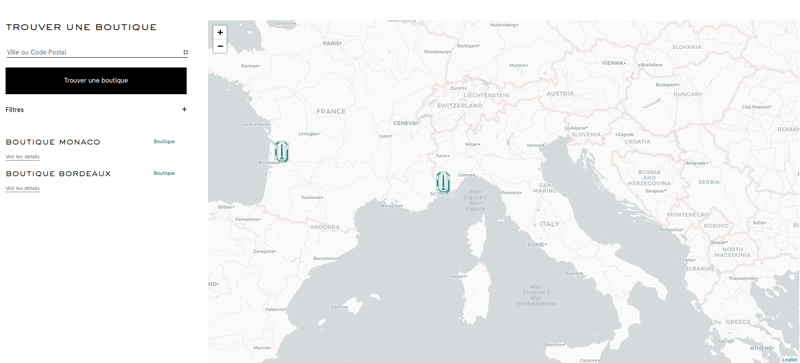The width and height of the screenshot is (800, 363).
Task: Click the Milan city label on map
Action: pos(471,144)
